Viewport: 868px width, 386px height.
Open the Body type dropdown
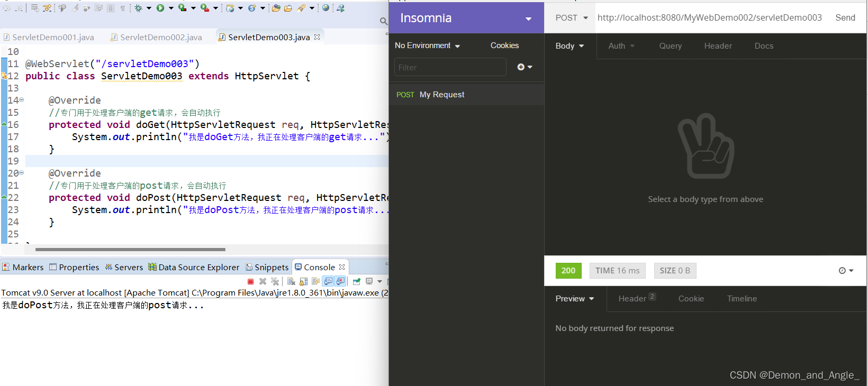coord(569,46)
